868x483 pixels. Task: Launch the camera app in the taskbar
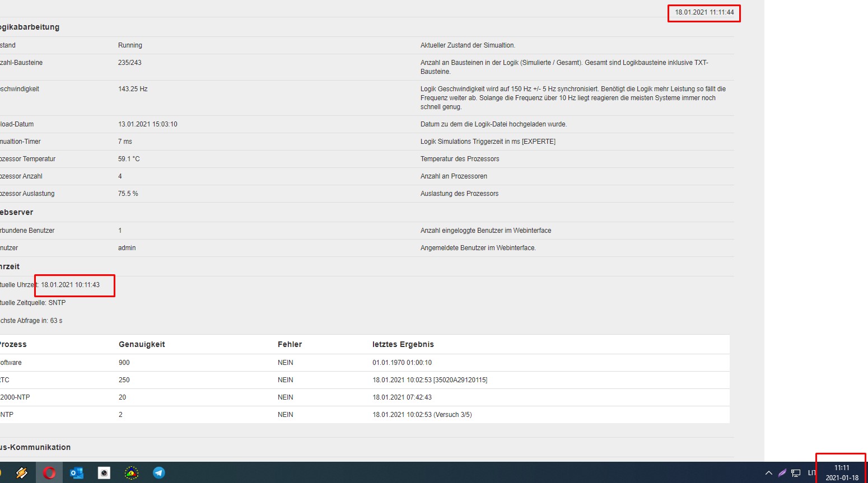(x=104, y=473)
